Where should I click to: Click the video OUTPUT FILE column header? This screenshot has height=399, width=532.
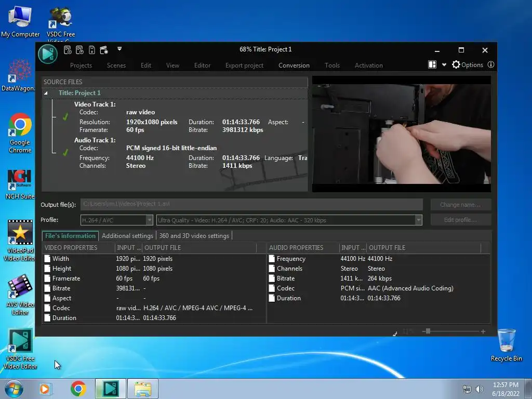(199, 248)
